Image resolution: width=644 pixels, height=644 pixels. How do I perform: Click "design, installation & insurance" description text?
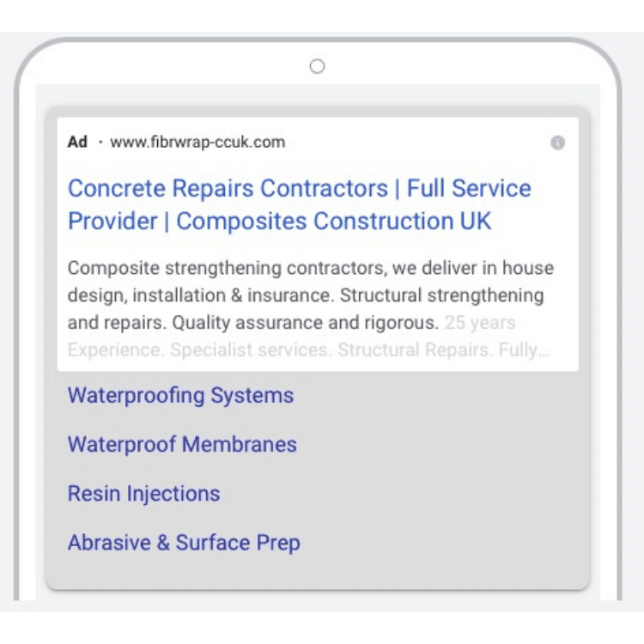click(x=199, y=295)
